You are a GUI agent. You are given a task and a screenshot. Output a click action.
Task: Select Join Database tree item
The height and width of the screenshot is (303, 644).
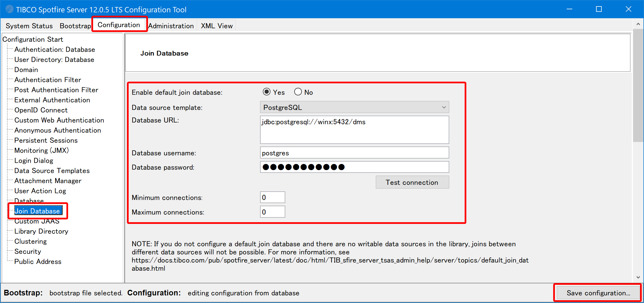(38, 211)
